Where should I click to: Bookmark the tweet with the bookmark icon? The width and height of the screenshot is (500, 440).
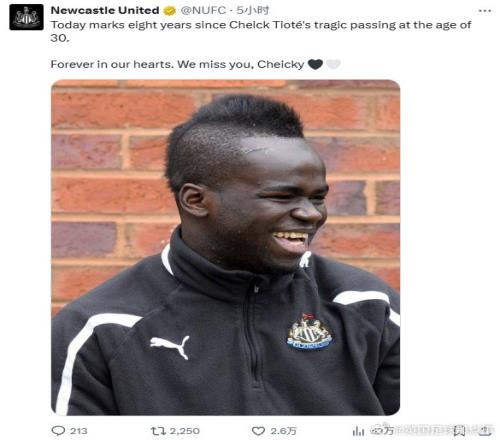click(460, 431)
